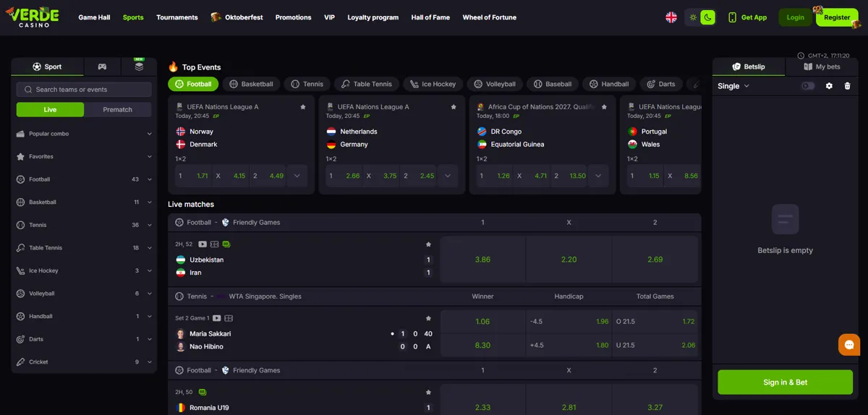Select the Tennis sport chip
The height and width of the screenshot is (415, 868).
(x=307, y=84)
